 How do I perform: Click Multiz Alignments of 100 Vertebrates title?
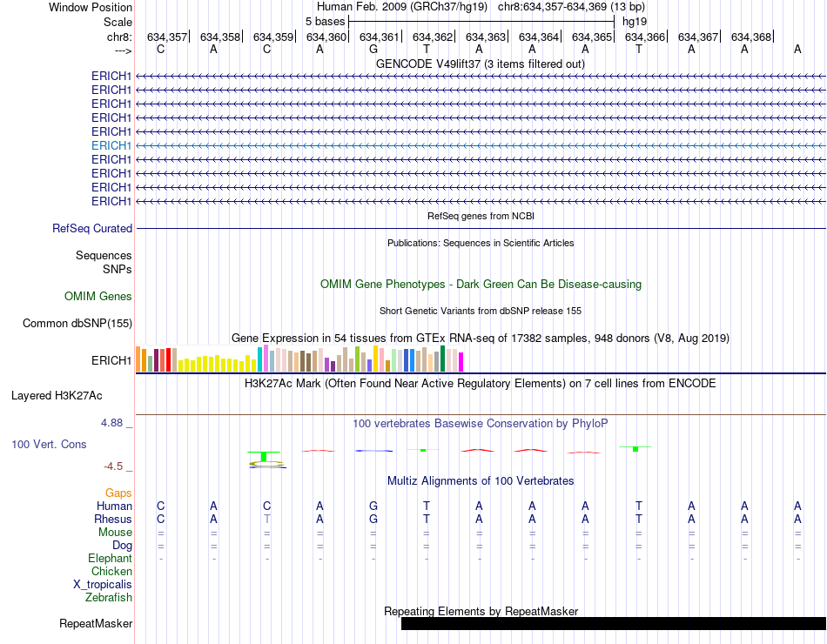coord(481,481)
